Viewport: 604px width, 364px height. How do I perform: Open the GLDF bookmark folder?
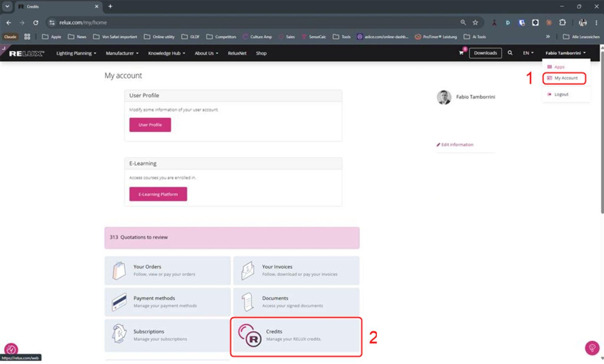pos(191,37)
